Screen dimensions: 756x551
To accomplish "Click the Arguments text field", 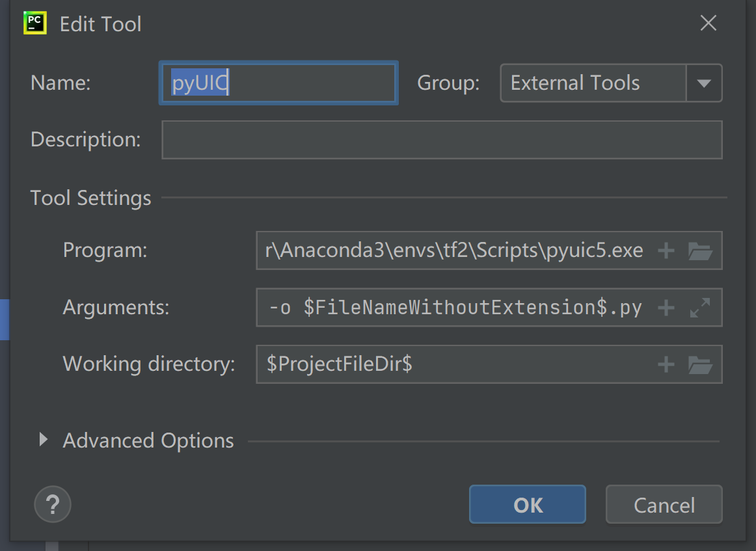I will point(454,308).
